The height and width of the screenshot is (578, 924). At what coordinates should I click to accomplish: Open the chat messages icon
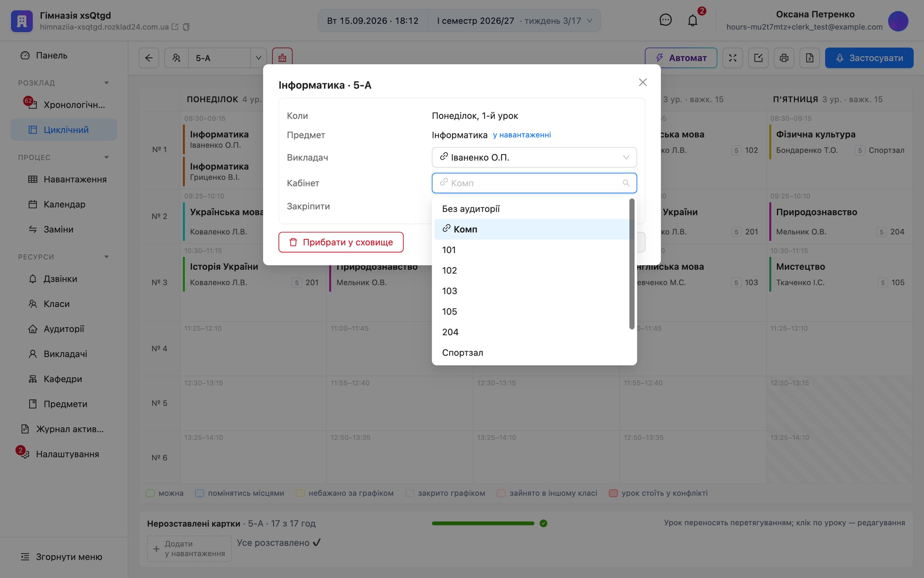(x=665, y=20)
